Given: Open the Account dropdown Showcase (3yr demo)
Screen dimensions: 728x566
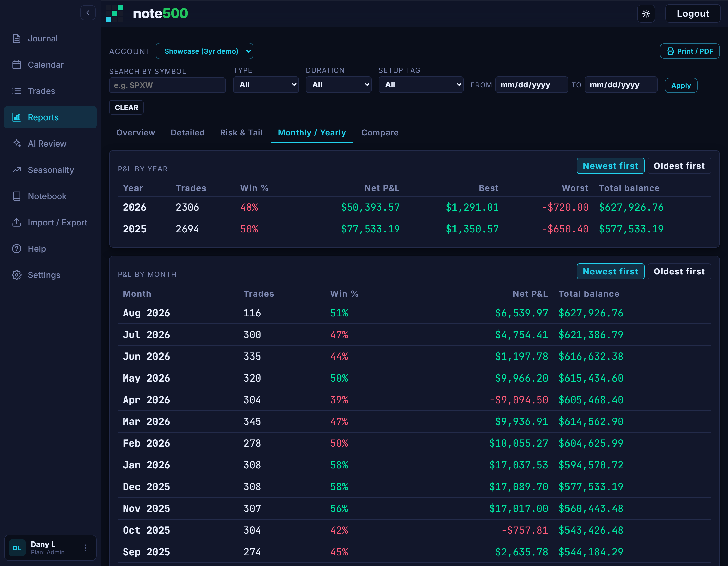Looking at the screenshot, I should 204,51.
